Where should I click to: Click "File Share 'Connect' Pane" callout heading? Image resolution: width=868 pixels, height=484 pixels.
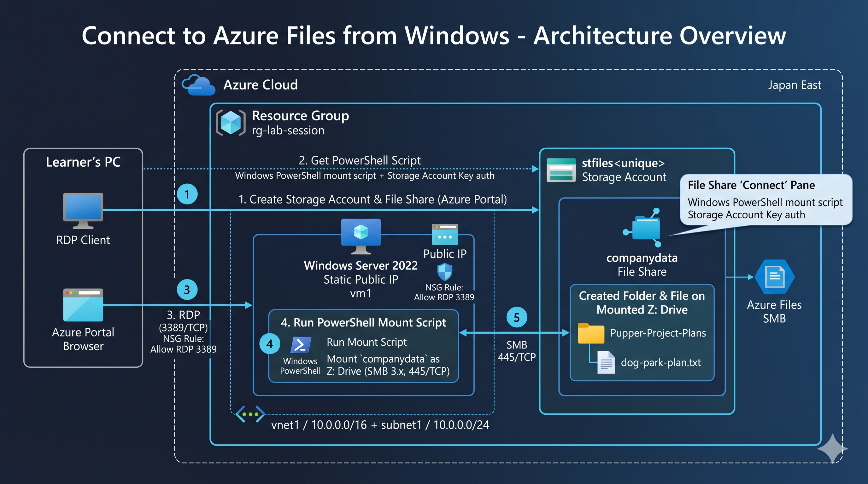pyautogui.click(x=751, y=185)
